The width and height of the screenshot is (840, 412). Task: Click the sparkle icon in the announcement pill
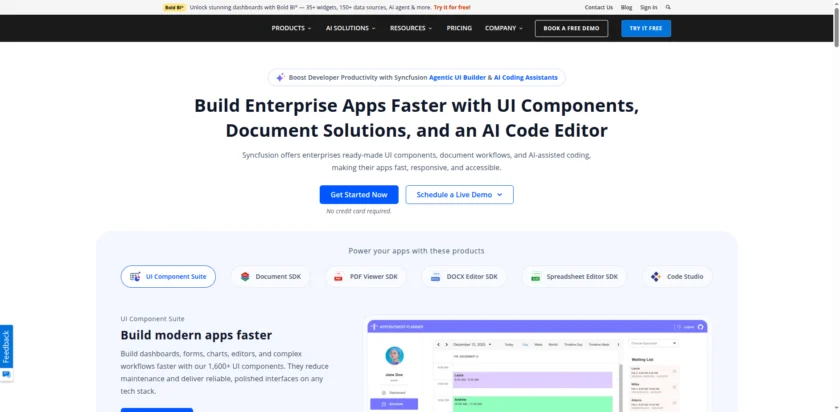pyautogui.click(x=280, y=78)
